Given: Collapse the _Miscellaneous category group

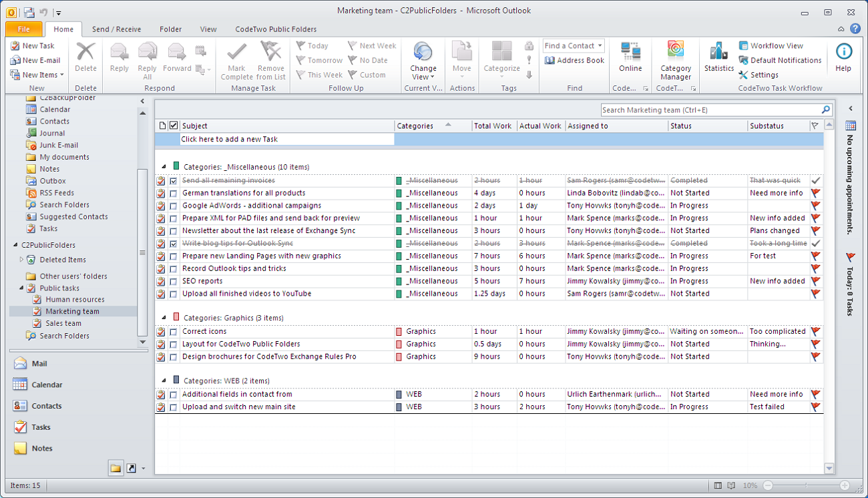Looking at the screenshot, I should [164, 166].
